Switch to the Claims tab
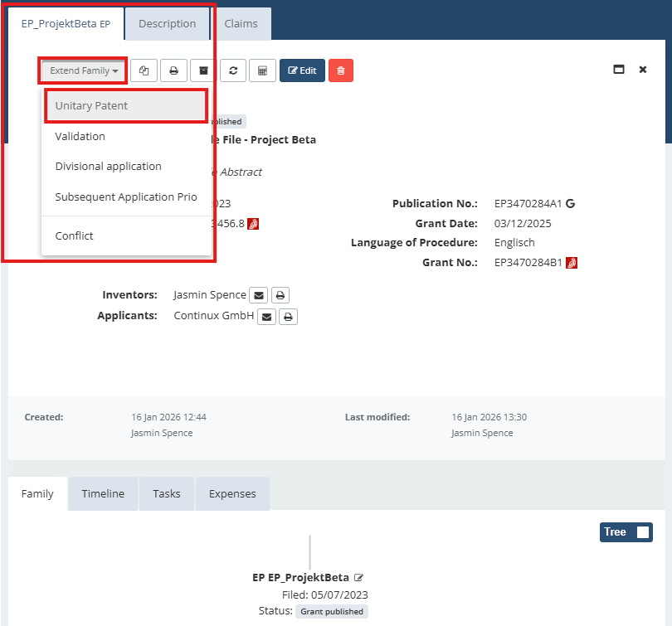Viewport: 672px width, 626px height. click(x=241, y=23)
